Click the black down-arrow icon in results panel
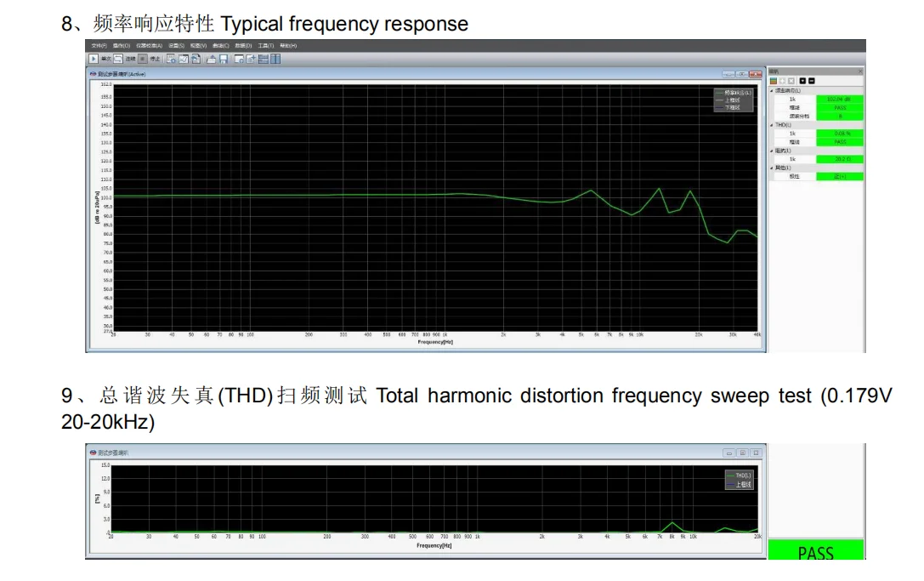This screenshot has height=581, width=924. (802, 81)
